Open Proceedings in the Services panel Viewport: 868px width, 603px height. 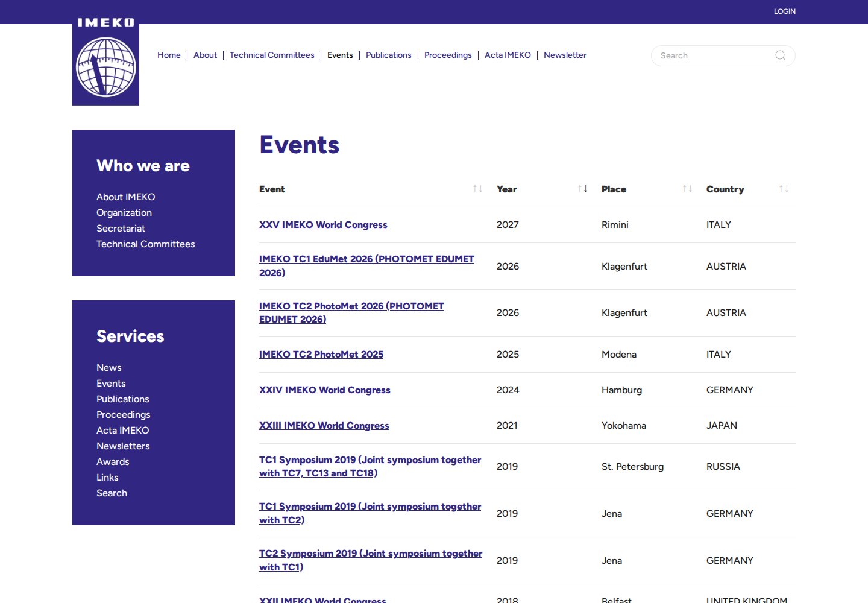(x=124, y=414)
